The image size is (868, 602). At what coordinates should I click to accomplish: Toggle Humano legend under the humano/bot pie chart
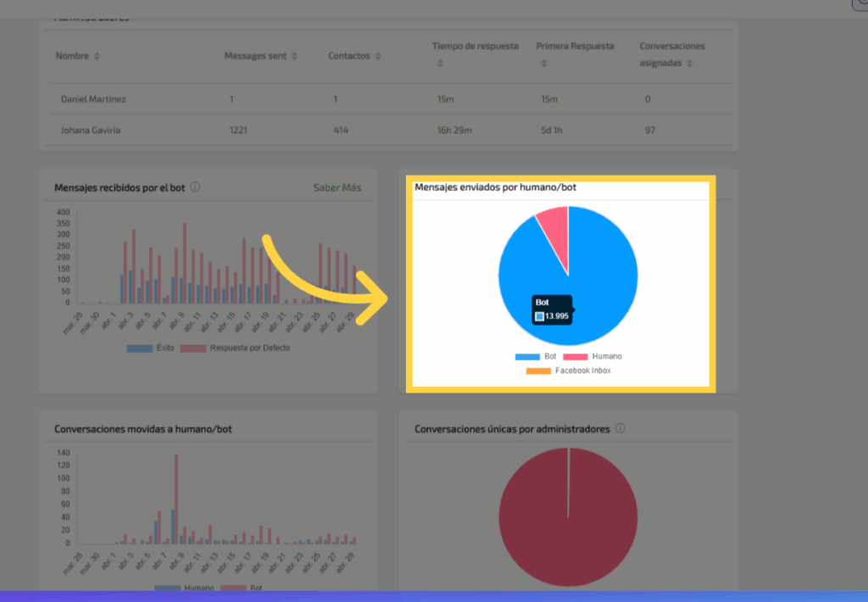pyautogui.click(x=593, y=357)
